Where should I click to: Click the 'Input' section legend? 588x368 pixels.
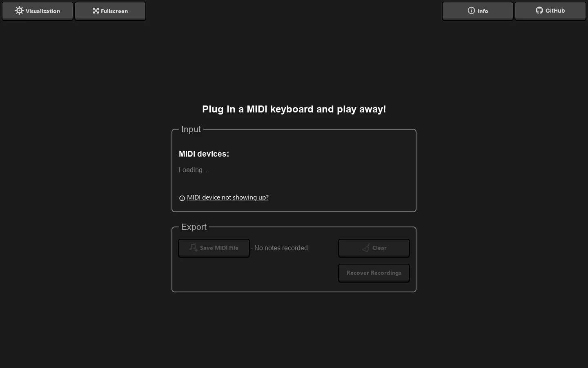click(191, 129)
